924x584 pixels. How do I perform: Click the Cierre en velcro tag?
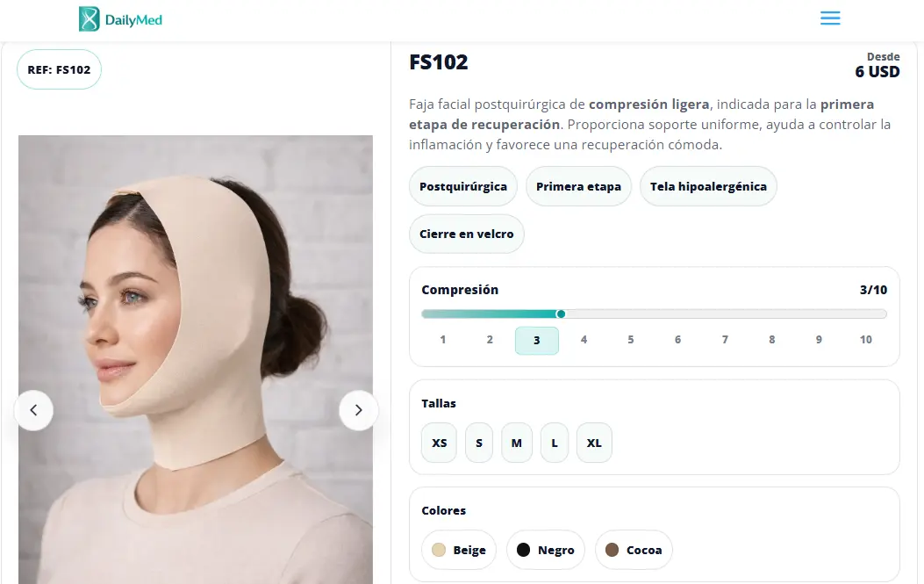(467, 234)
